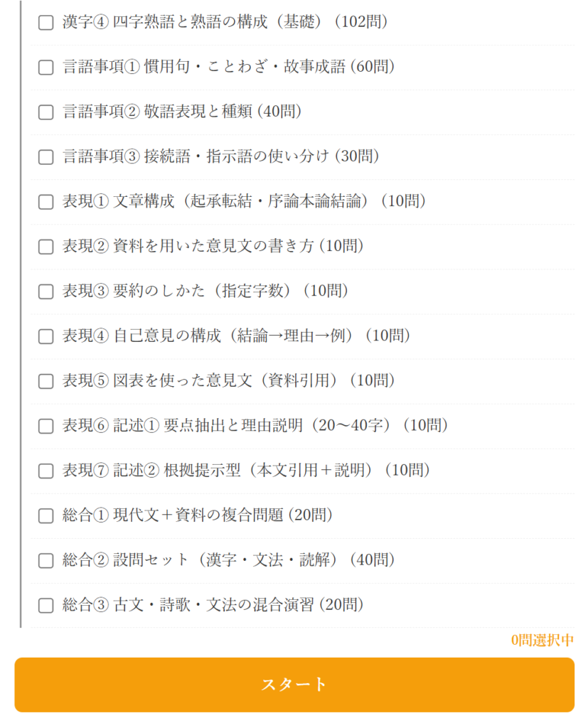Viewport: 588px width, 728px height.
Task: Enable 表現⑤ 図表を使った意見文 checkbox
Action: point(46,381)
